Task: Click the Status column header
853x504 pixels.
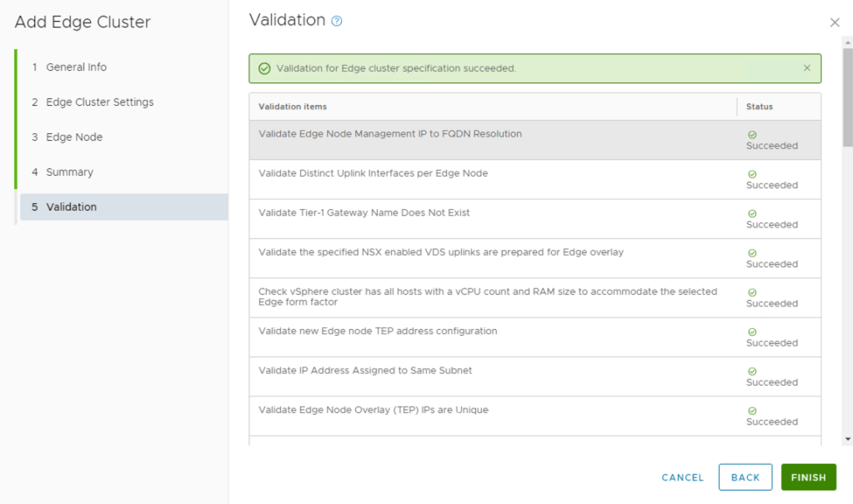Action: click(760, 107)
